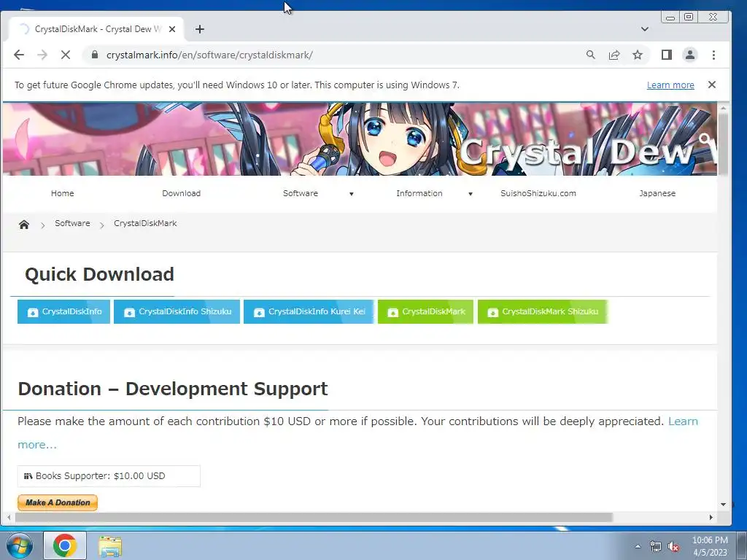Go back with the browser back arrow
The height and width of the screenshot is (560, 747).
coord(19,55)
